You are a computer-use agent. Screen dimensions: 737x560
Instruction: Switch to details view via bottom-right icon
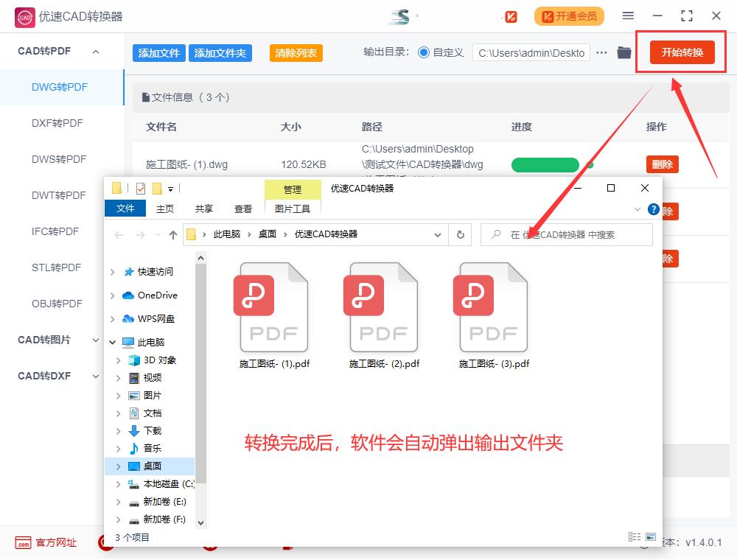pos(633,536)
